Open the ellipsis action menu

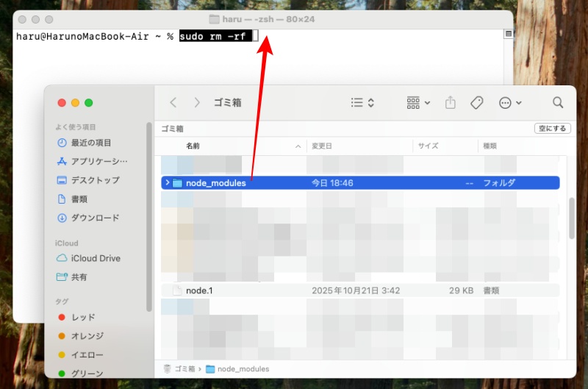(510, 103)
